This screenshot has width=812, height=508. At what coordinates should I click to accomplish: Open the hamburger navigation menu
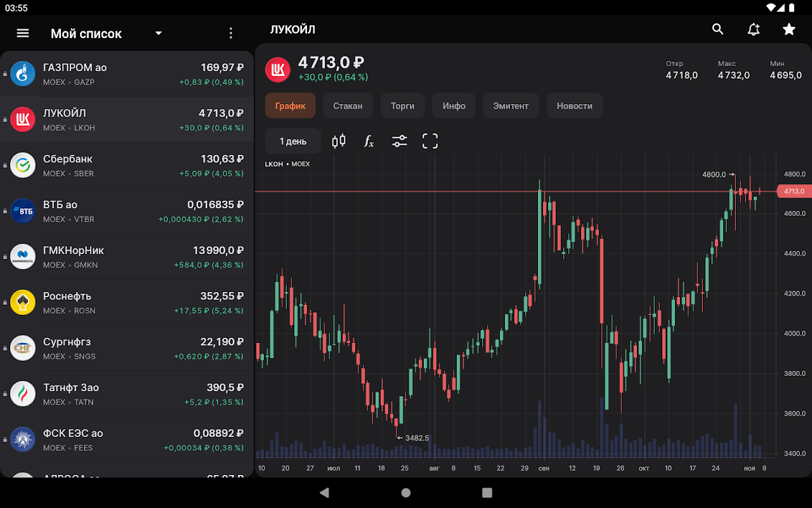click(23, 33)
